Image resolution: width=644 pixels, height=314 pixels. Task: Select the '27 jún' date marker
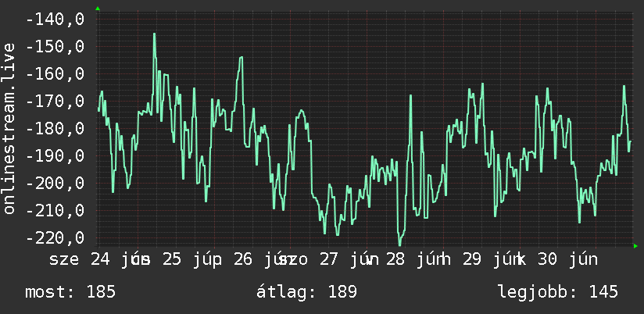click(344, 260)
